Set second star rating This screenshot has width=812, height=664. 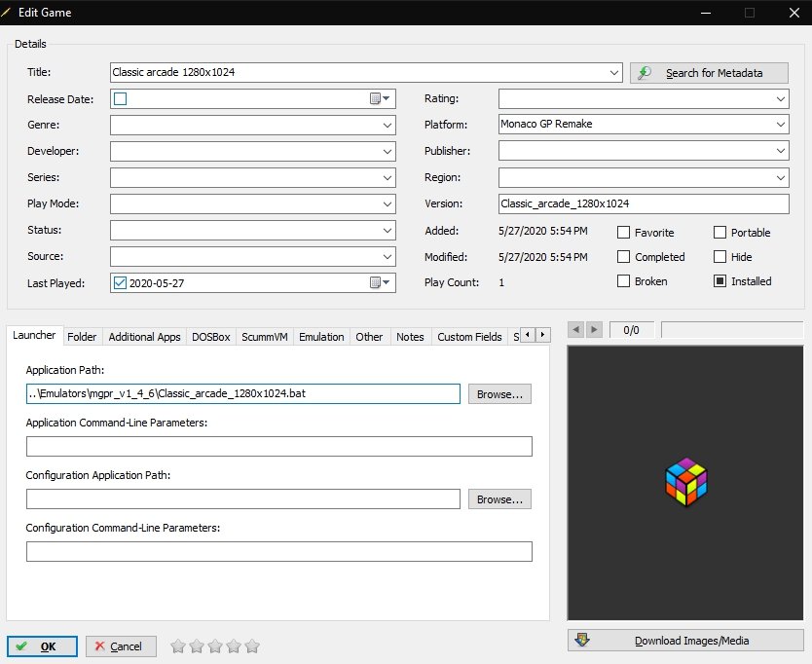click(197, 646)
